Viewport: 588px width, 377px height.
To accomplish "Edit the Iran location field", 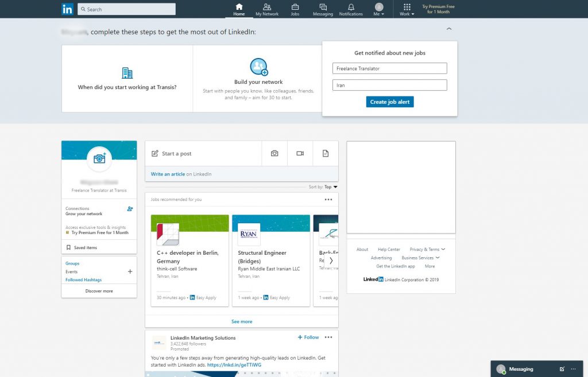I will point(390,85).
